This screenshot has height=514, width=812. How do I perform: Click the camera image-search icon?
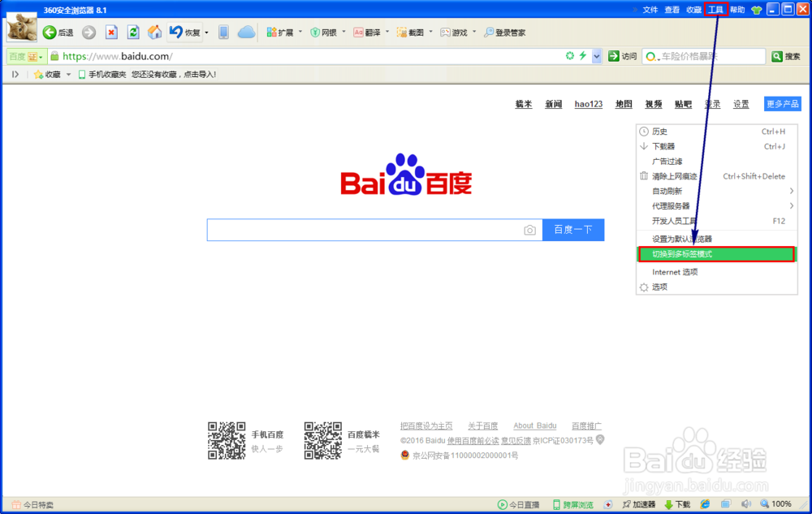(529, 230)
